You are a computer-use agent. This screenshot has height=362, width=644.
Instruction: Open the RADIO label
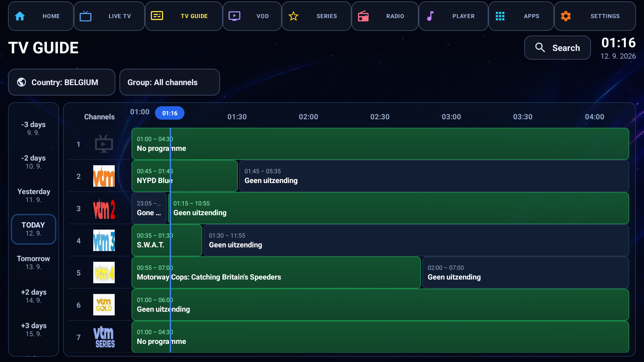(395, 16)
